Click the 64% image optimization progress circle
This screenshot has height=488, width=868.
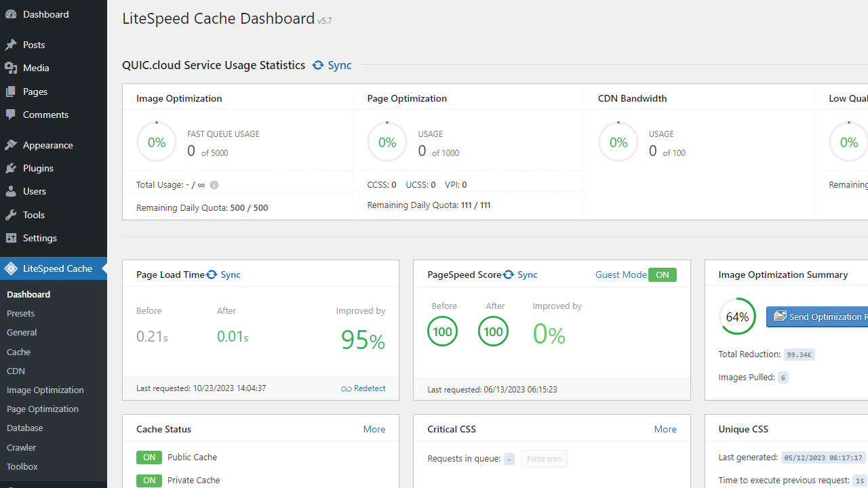(737, 317)
